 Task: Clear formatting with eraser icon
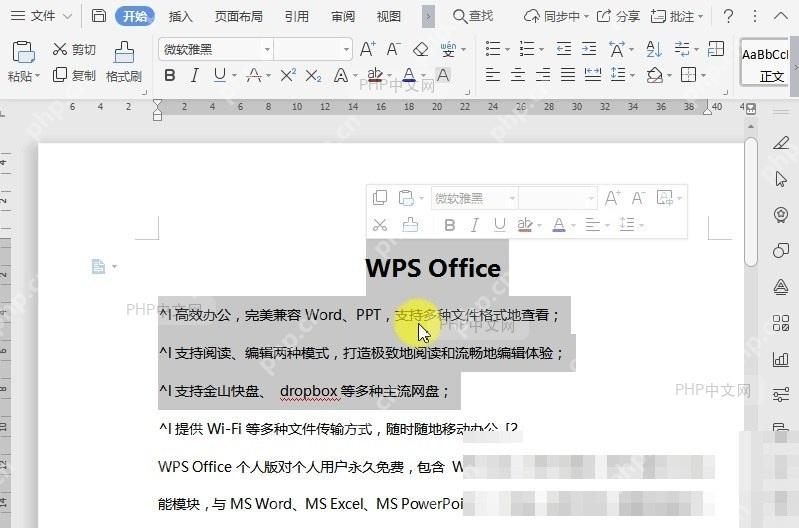coord(420,49)
